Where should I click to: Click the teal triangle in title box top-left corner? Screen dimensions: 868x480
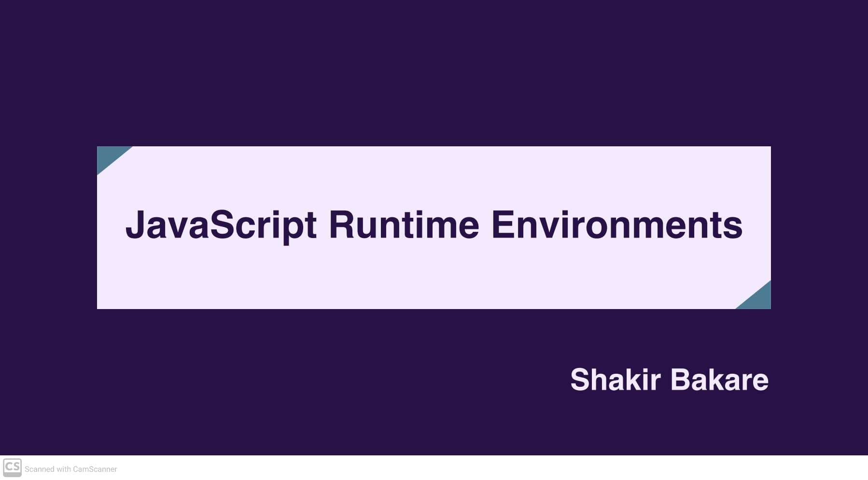pos(109,155)
